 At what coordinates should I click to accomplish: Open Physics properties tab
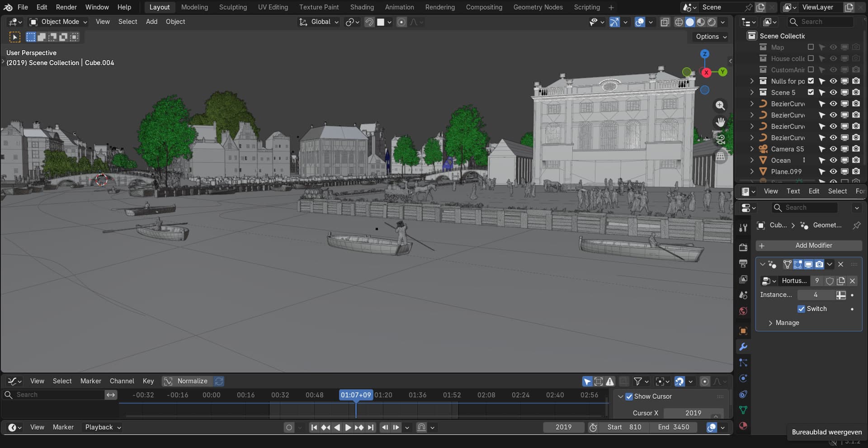click(743, 378)
